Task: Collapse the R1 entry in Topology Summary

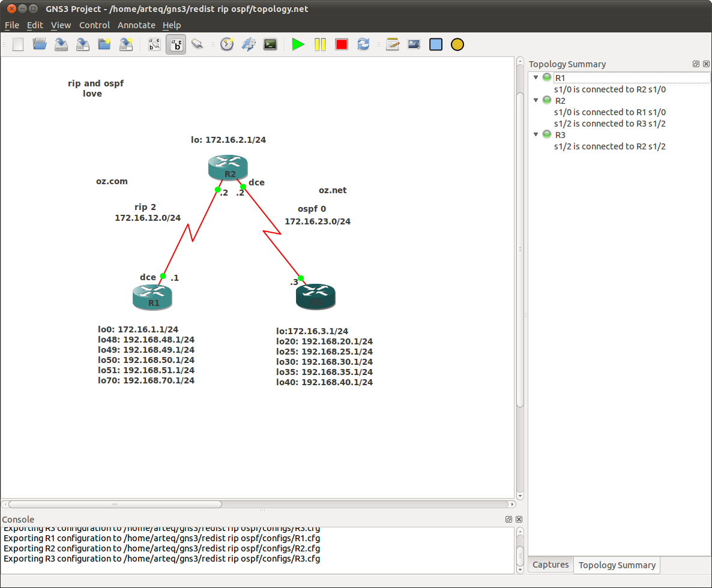Action: tap(536, 77)
